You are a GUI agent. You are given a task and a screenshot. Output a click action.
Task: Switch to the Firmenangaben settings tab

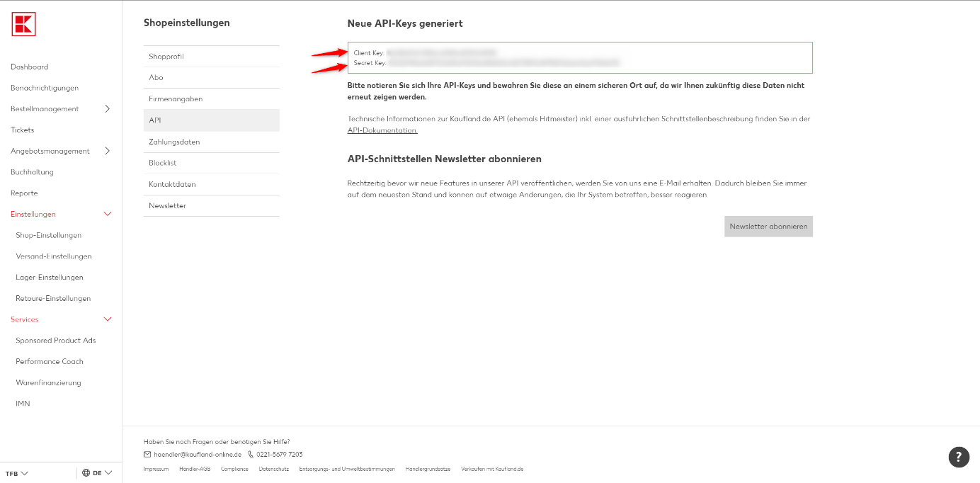212,99
